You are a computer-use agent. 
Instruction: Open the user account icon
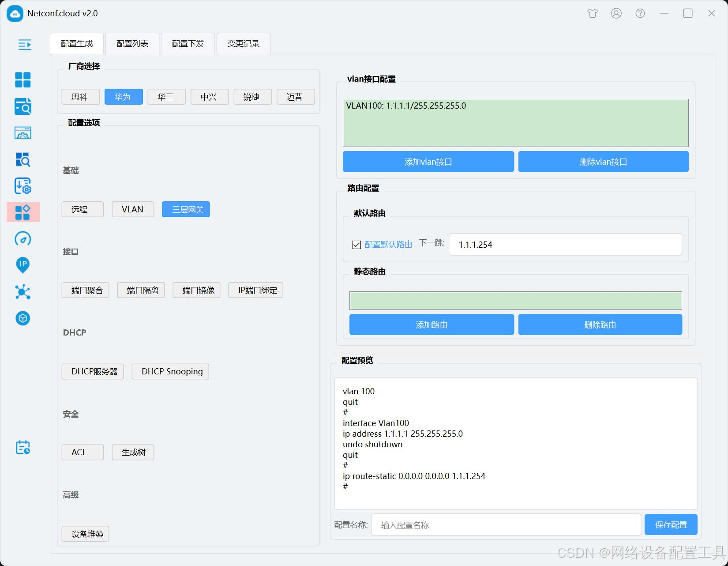click(616, 13)
